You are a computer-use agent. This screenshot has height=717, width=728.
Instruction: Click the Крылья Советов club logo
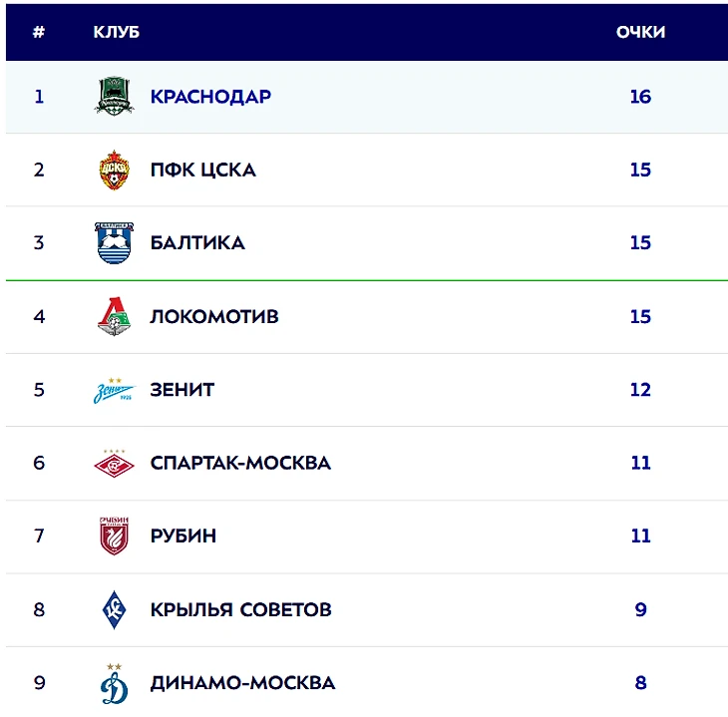pyautogui.click(x=113, y=609)
